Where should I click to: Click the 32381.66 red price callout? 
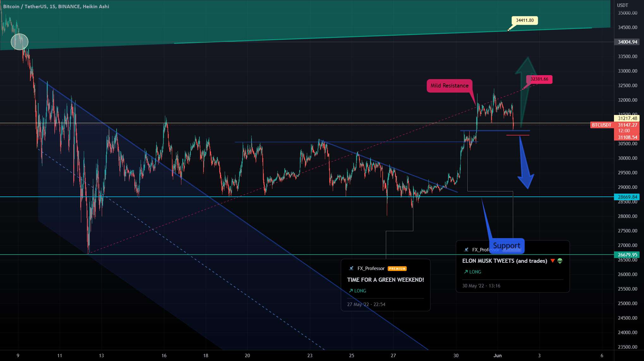click(539, 79)
